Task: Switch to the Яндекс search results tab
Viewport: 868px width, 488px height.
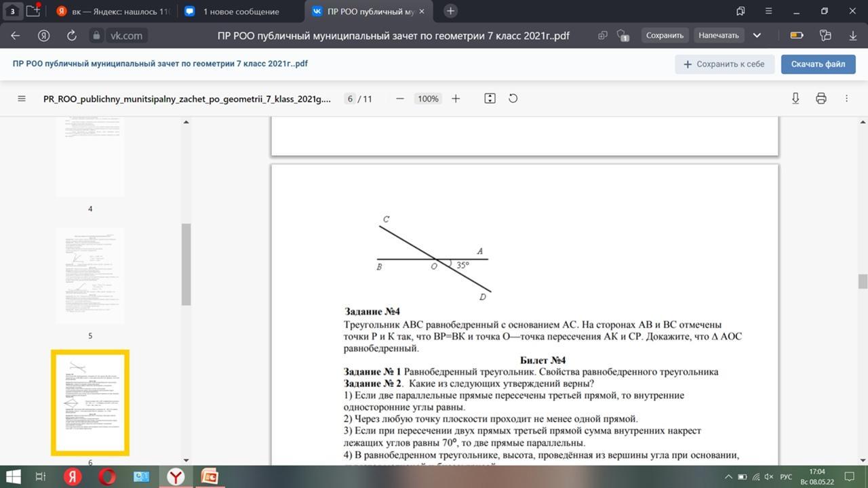Action: pyautogui.click(x=113, y=11)
